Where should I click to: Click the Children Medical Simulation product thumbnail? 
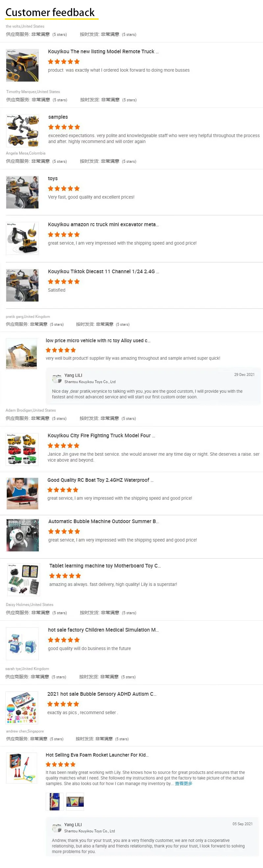(x=22, y=643)
